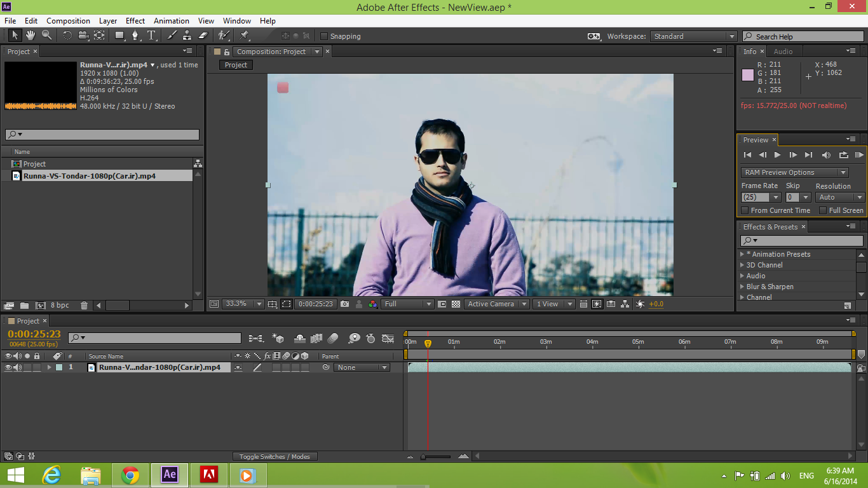
Task: Select the Horizontal Type tool
Action: 151,36
